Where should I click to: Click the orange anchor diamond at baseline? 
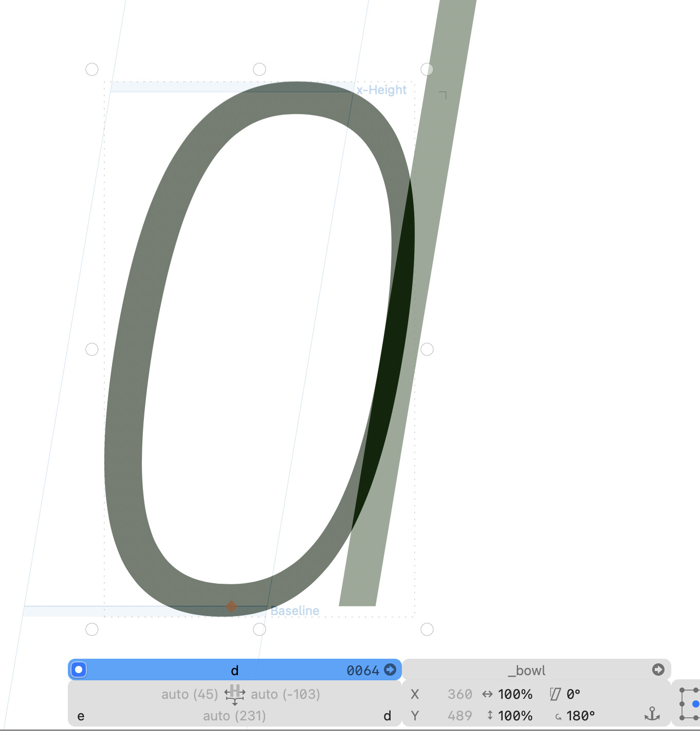pos(231,606)
